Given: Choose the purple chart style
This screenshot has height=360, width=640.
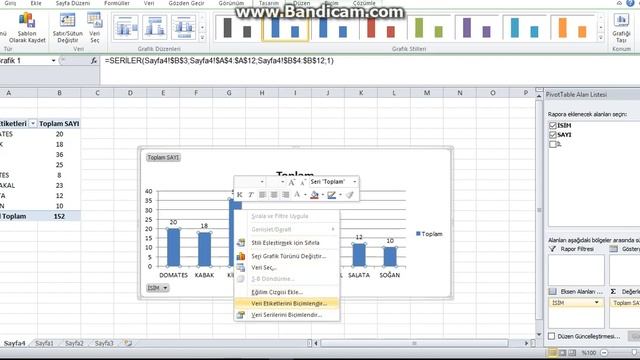Looking at the screenshot, I should point(476,28).
